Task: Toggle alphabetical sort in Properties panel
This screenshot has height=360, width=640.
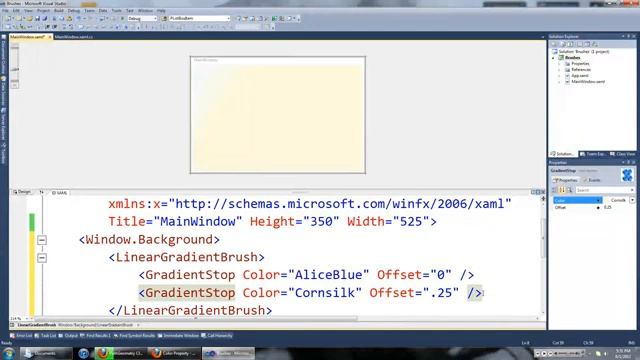Action: 562,190
